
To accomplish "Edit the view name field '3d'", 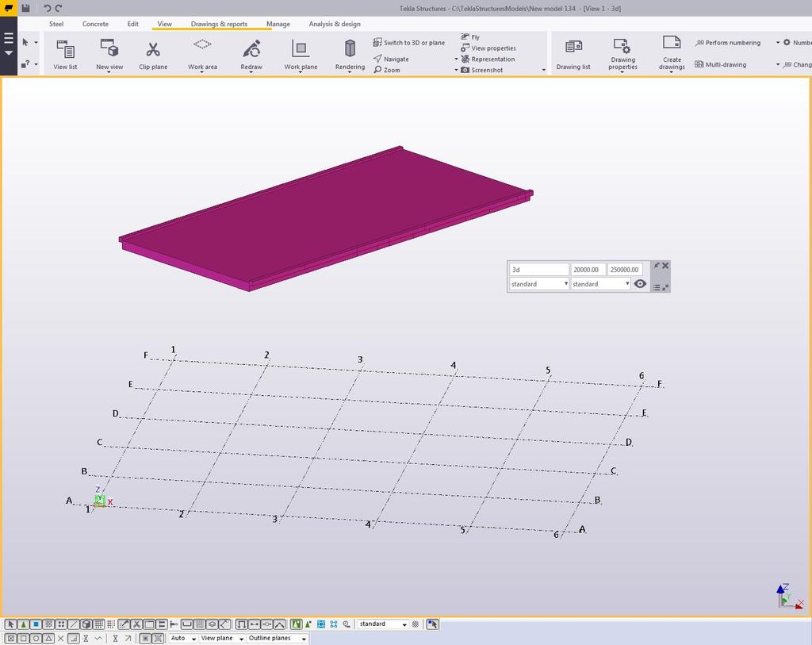I will point(539,270).
